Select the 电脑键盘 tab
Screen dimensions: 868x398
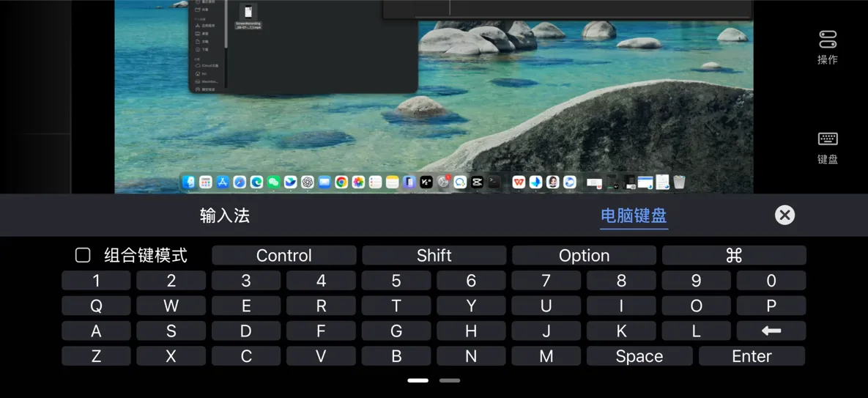tap(634, 215)
